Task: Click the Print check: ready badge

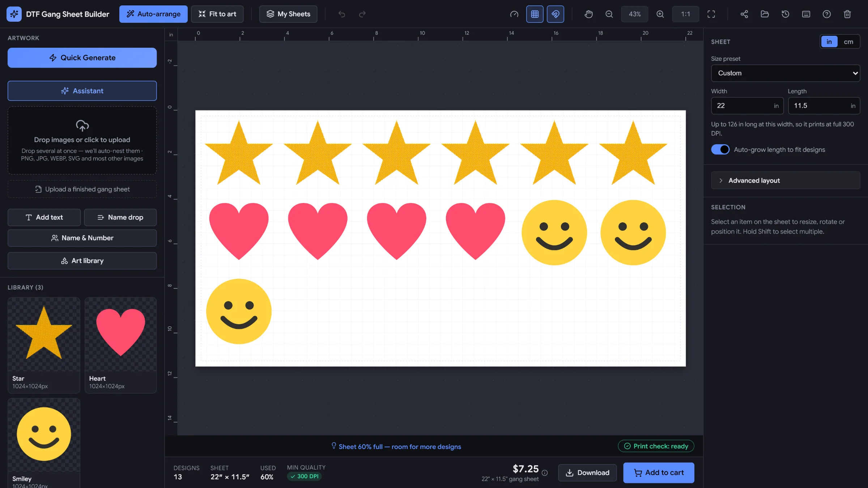Action: point(656,446)
